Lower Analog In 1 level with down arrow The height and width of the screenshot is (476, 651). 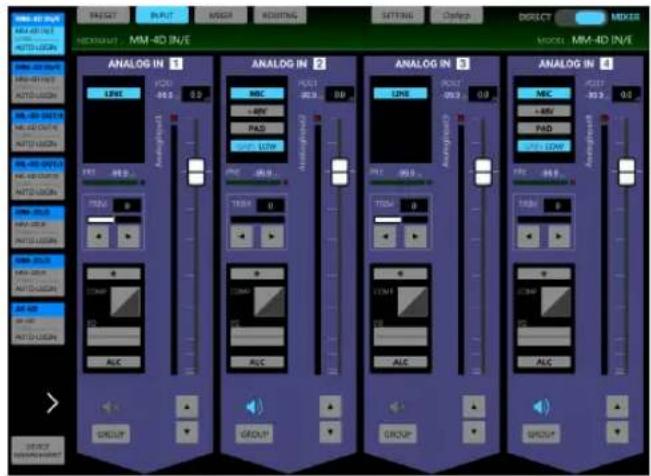[x=187, y=432]
